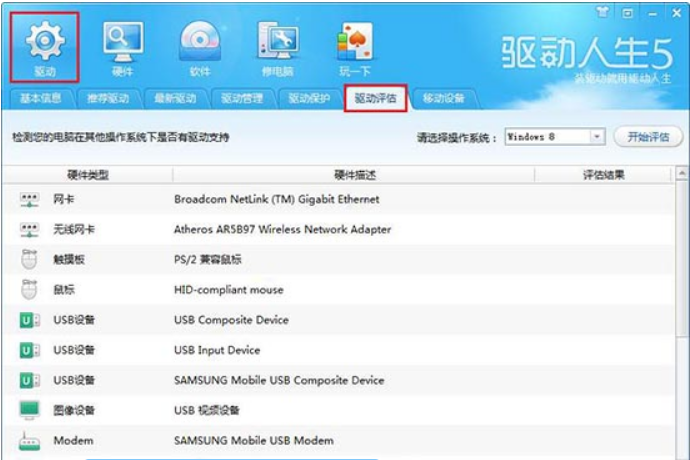Click the 图像设备 hardware type label
690x460 pixels.
tap(74, 410)
